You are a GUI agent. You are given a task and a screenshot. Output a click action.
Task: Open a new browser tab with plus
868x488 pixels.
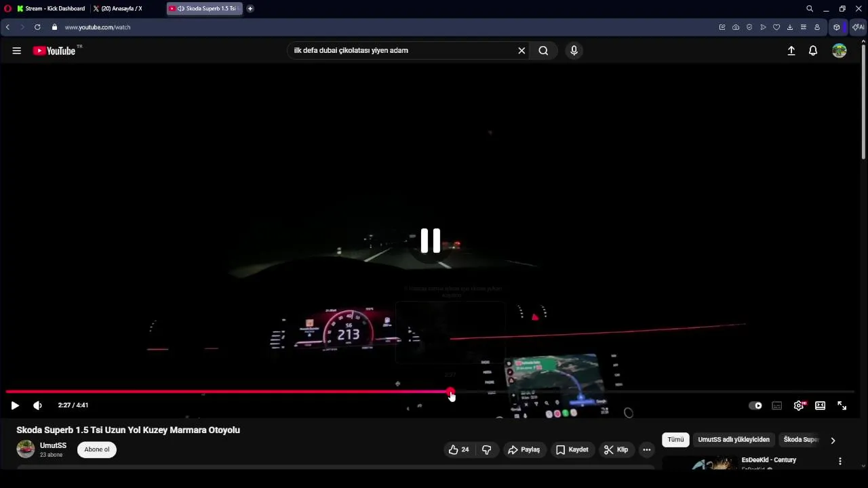coord(250,9)
